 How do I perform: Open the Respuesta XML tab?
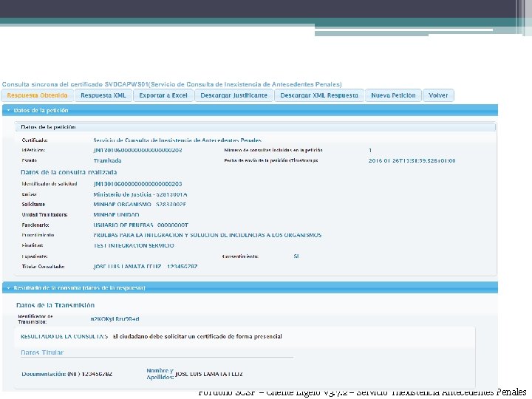tap(103, 95)
